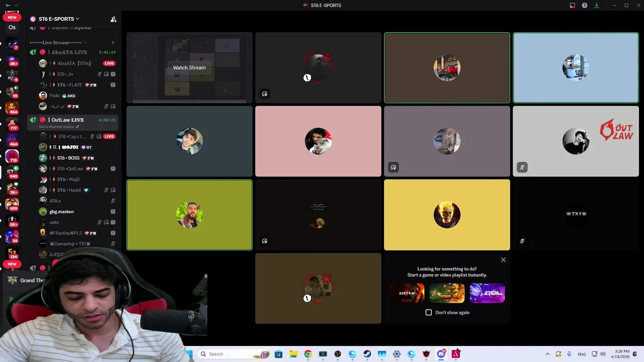Focus the yellow flaming skull participant tile
This screenshot has height=362, width=644.
(447, 215)
